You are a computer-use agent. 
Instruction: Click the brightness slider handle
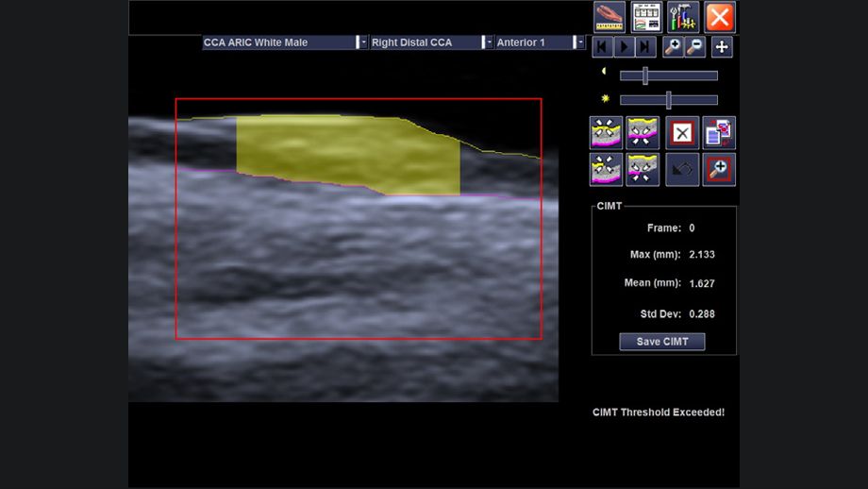pos(669,100)
